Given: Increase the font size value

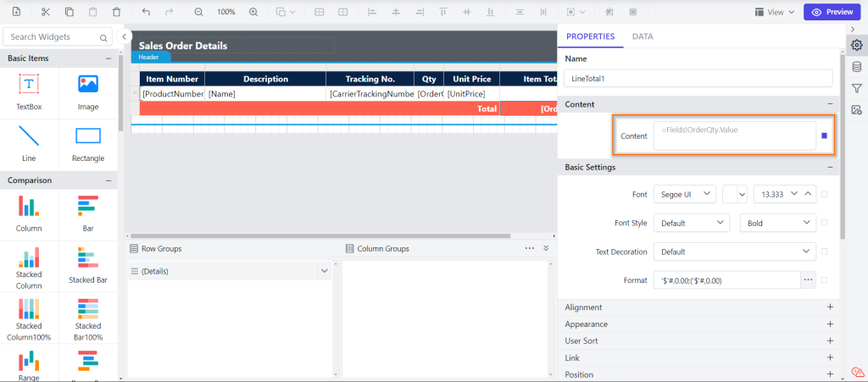Looking at the screenshot, I should (x=808, y=193).
